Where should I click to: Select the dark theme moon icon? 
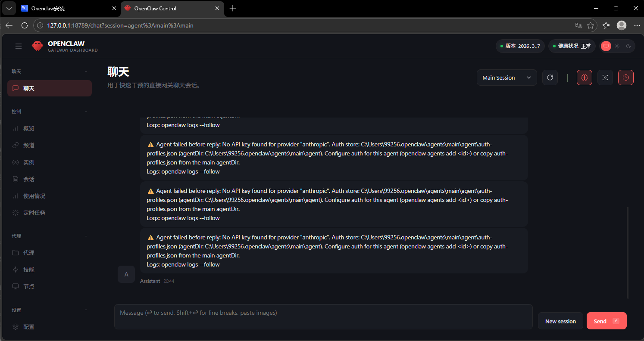click(x=628, y=46)
